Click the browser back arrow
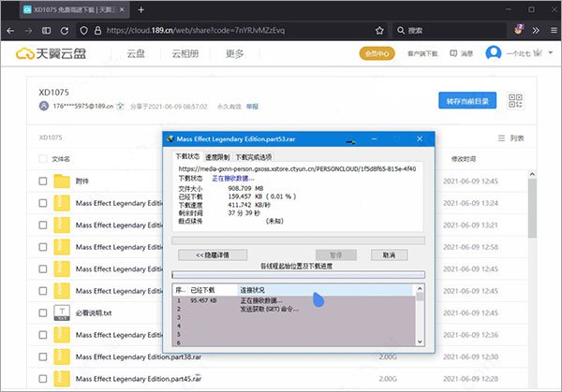The width and height of the screenshot is (562, 392). [12, 30]
